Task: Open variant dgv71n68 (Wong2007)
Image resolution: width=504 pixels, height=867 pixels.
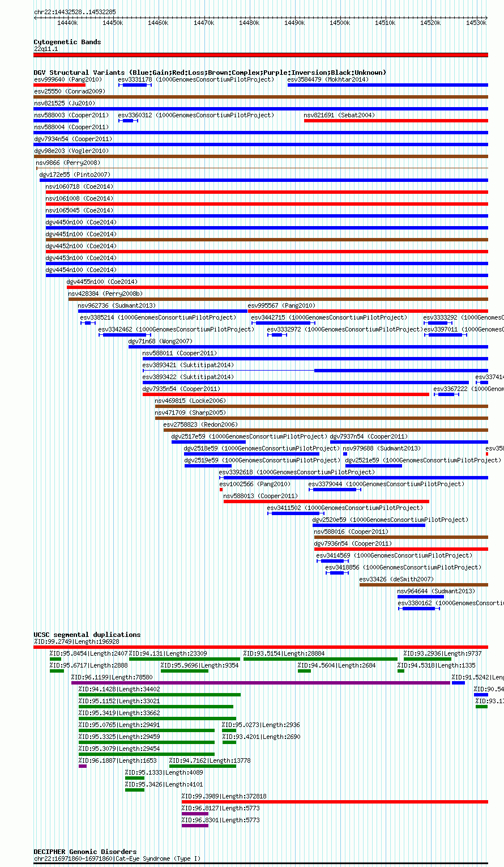Action: 308,347
